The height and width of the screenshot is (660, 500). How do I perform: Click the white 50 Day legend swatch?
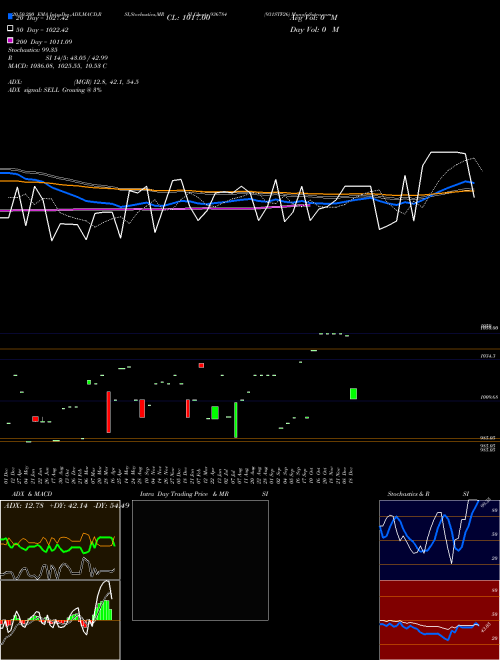click(11, 29)
